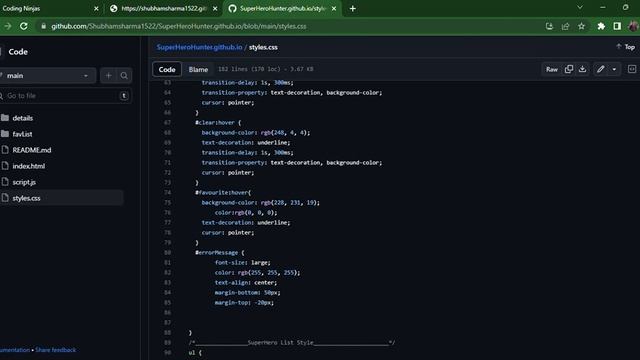
Task: Click the Raw button
Action: coord(552,69)
